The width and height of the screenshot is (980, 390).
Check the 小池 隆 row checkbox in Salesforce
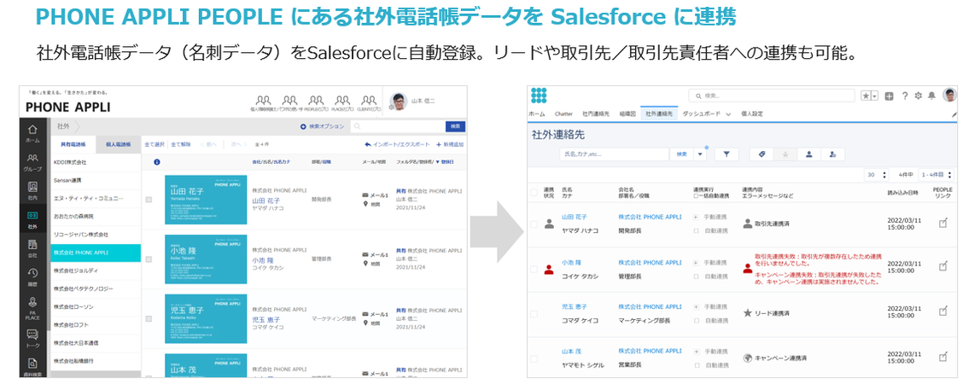click(534, 270)
